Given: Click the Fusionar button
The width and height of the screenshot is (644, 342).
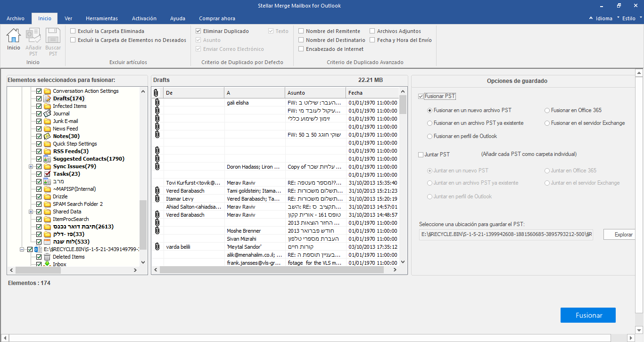Looking at the screenshot, I should [x=588, y=315].
